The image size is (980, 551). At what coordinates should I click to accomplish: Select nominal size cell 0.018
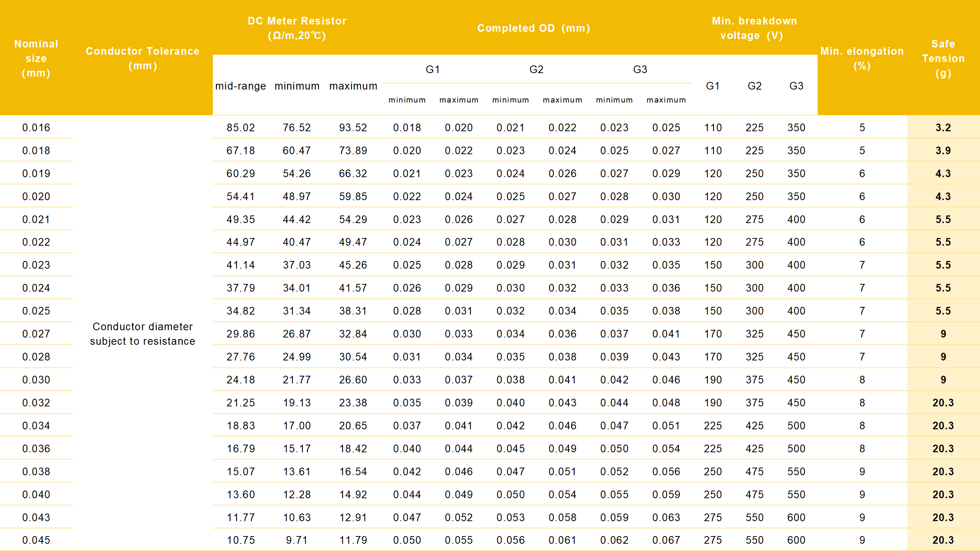point(36,150)
